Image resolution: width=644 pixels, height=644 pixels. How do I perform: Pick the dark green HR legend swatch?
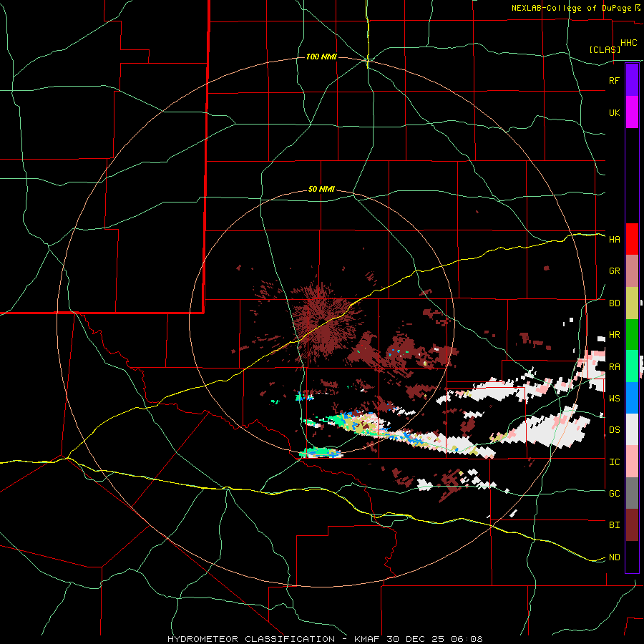pos(632,334)
